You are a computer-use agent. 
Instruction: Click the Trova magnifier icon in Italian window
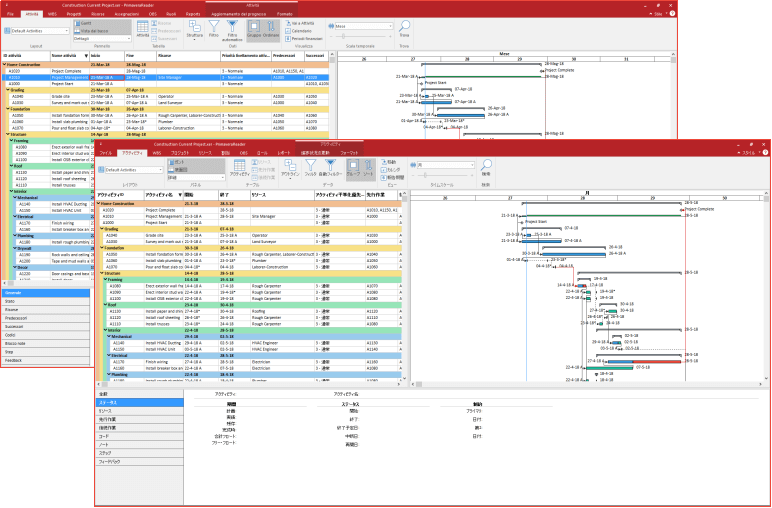pyautogui.click(x=405, y=26)
